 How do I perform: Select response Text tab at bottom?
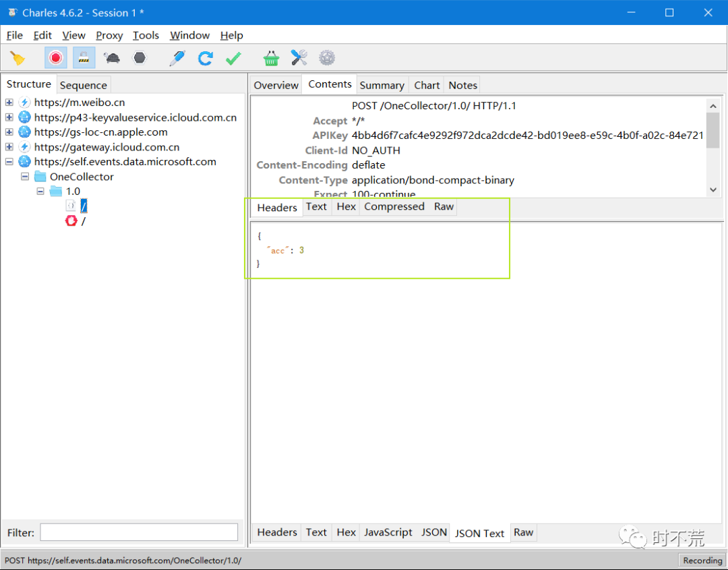(x=316, y=532)
